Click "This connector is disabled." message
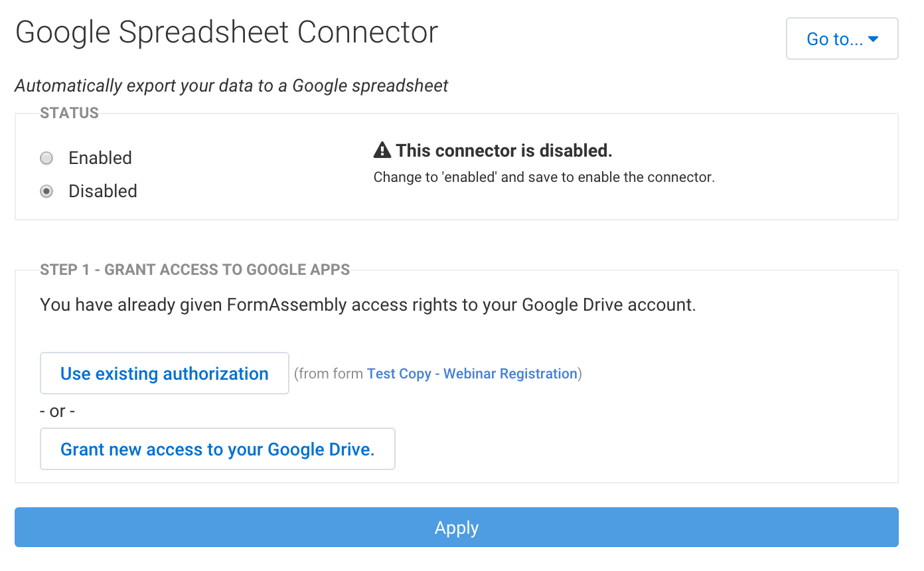Viewport: 924px width, 571px height. [504, 151]
